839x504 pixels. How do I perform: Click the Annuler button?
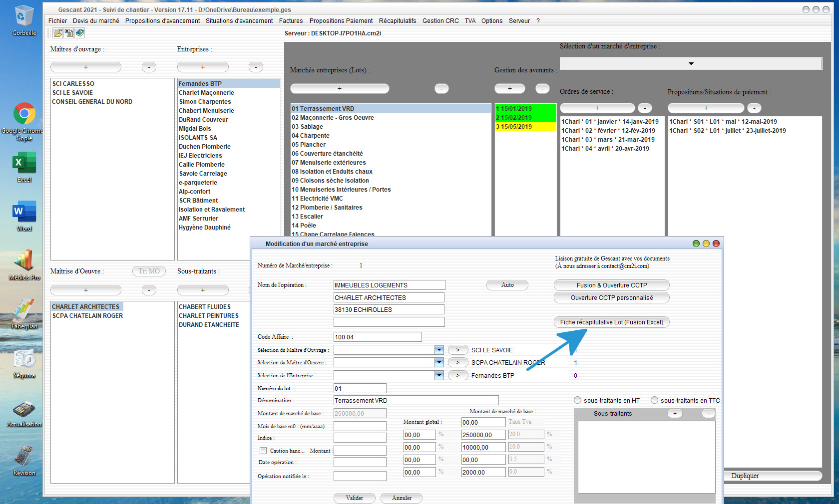click(402, 498)
